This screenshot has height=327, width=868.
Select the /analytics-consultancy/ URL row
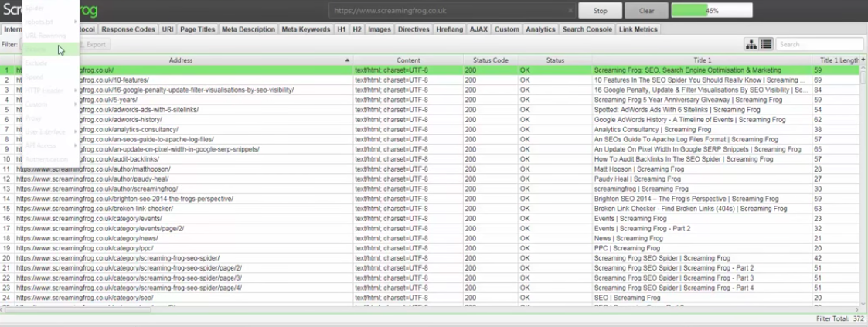click(x=431, y=129)
